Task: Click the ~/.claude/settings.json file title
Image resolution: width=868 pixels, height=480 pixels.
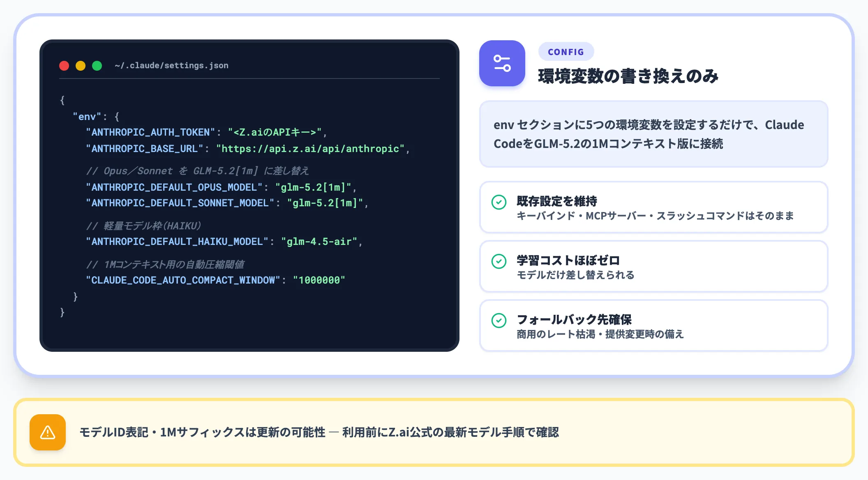Action: click(x=172, y=66)
